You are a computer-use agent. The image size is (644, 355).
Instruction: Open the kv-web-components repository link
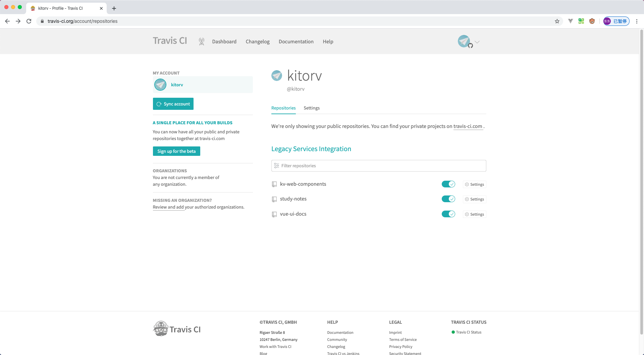click(303, 184)
